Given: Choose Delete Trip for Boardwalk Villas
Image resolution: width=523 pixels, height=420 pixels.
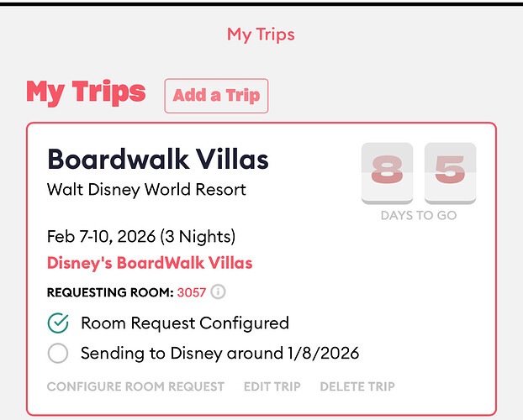Looking at the screenshot, I should [x=357, y=387].
